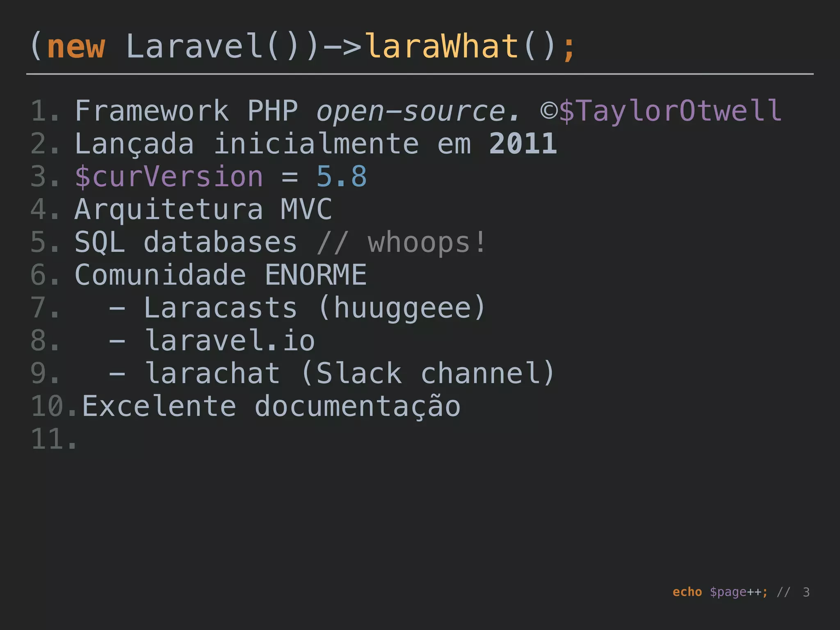Screen dimensions: 840x630
Task: Click the purple '$TaylorOtwell' variable
Action: (671, 111)
